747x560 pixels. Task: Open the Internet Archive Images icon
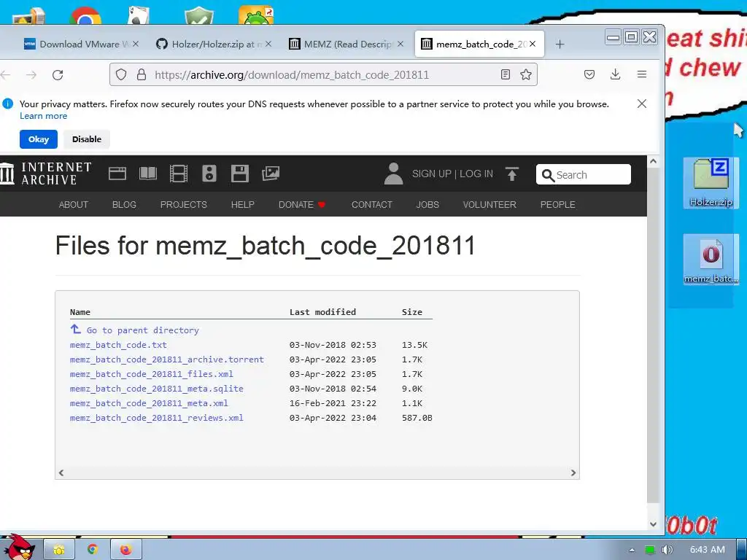click(271, 174)
